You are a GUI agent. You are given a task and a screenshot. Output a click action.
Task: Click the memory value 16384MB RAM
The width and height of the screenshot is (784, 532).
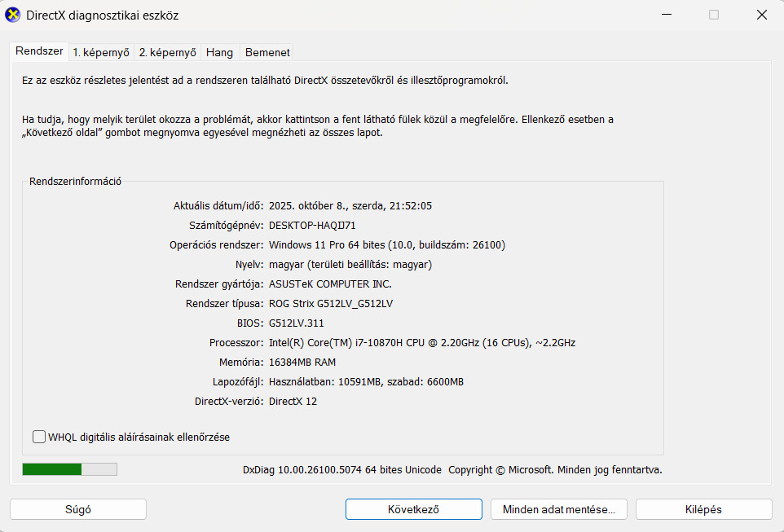pyautogui.click(x=302, y=362)
